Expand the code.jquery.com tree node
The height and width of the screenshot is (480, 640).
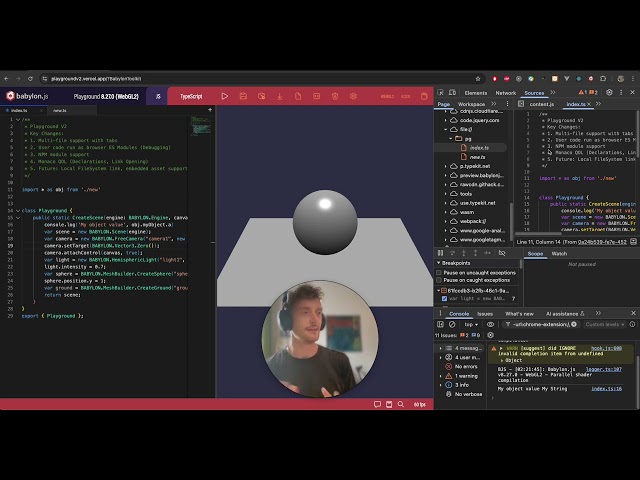click(x=446, y=120)
